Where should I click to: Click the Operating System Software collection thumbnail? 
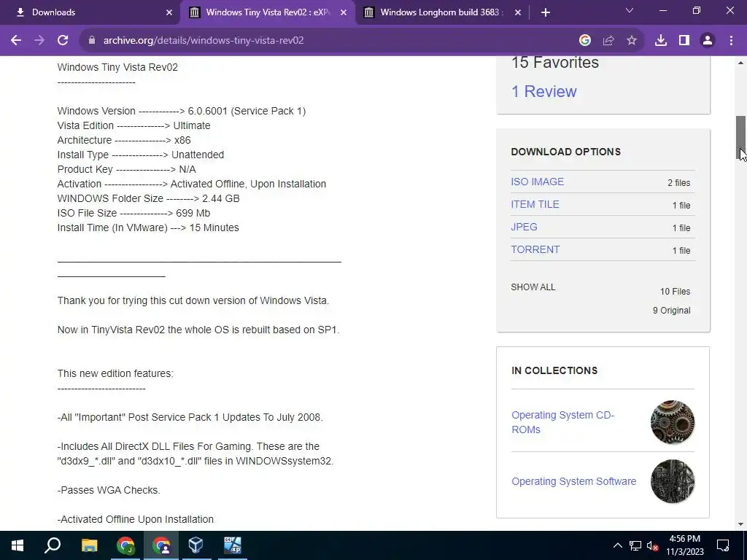point(672,481)
